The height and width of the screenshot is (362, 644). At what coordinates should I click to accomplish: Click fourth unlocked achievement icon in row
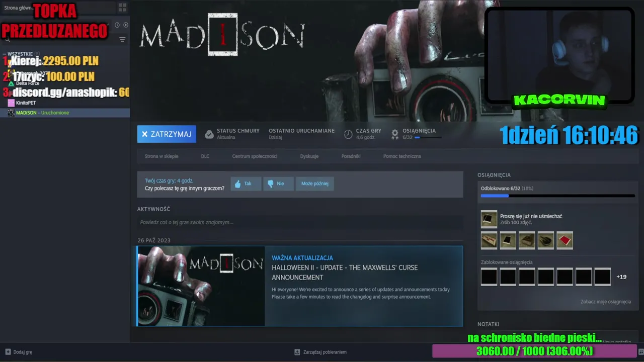546,240
